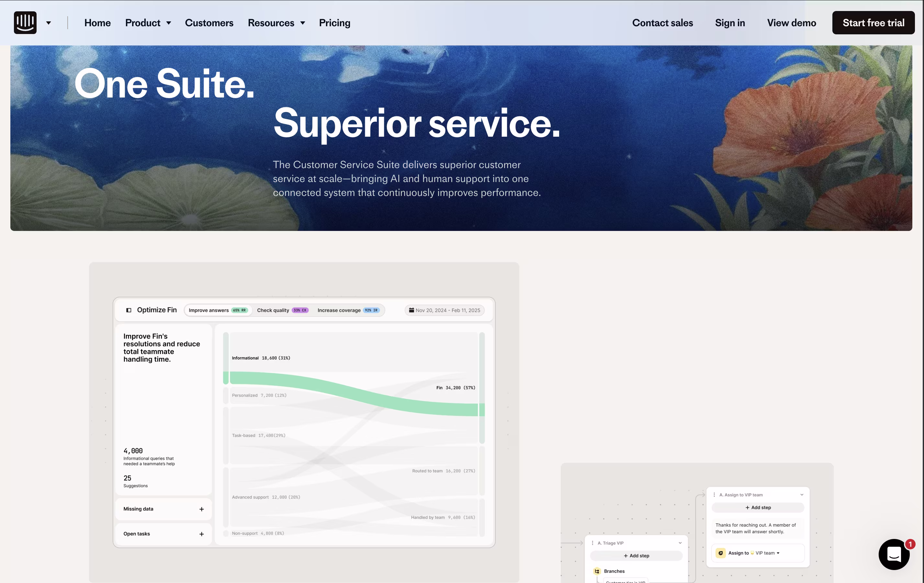The image size is (924, 583).
Task: Click the 92% IR blue badge
Action: point(371,310)
